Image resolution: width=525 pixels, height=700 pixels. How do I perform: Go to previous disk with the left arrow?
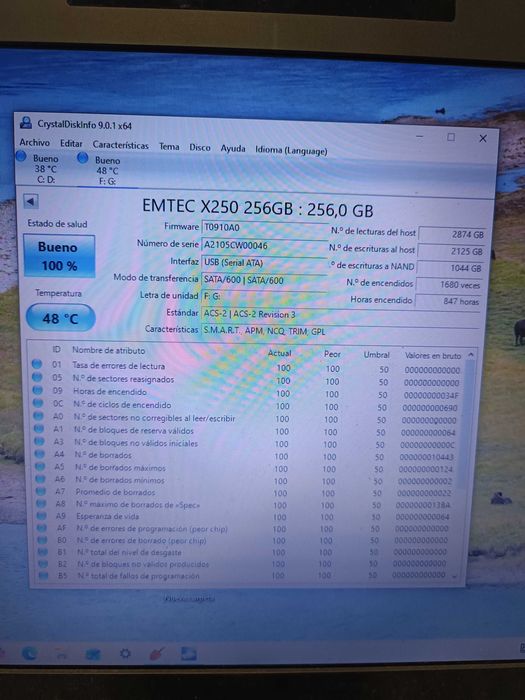31,201
